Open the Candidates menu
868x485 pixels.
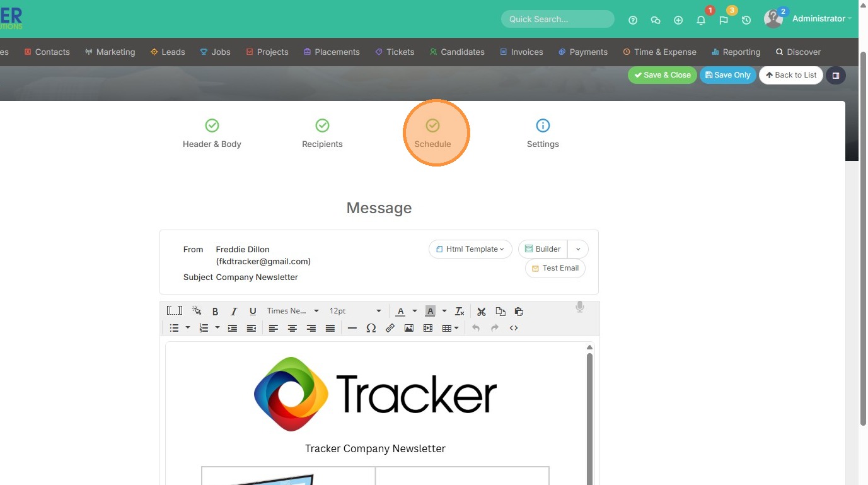pyautogui.click(x=457, y=52)
